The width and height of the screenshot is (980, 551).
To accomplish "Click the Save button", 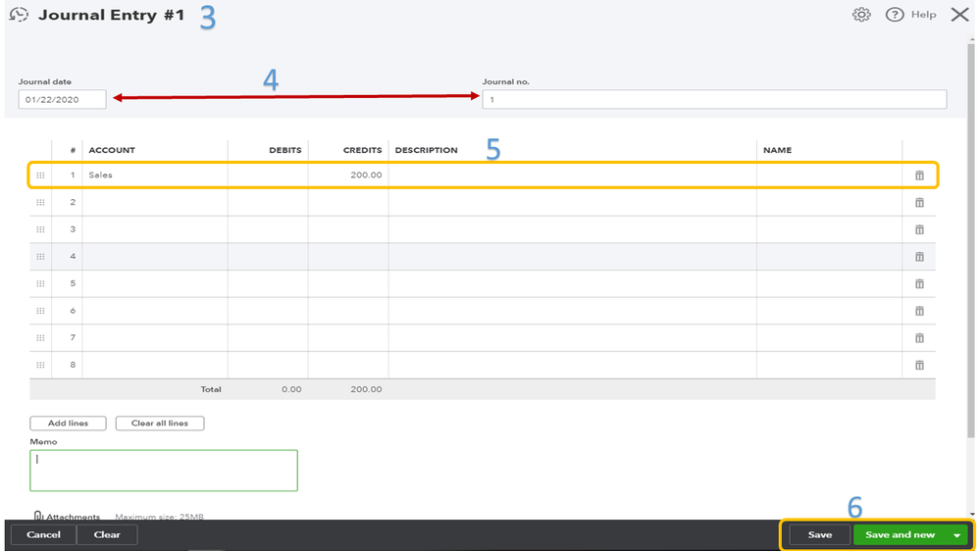I will coord(819,534).
